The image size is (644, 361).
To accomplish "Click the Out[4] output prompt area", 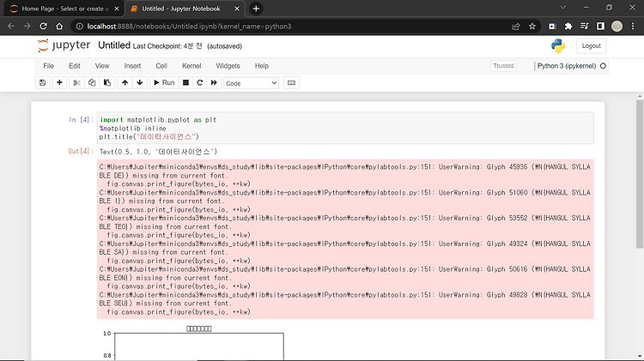I will point(81,152).
